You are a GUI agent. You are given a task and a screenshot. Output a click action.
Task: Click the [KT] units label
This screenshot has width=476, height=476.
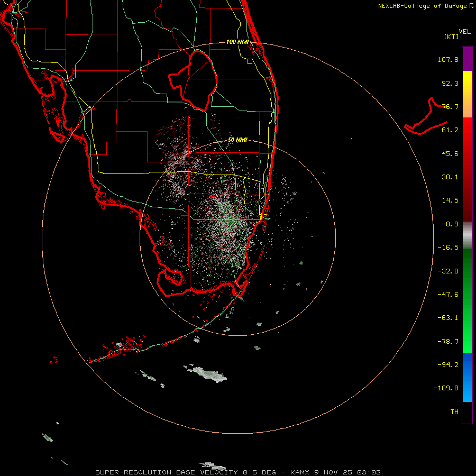click(452, 36)
